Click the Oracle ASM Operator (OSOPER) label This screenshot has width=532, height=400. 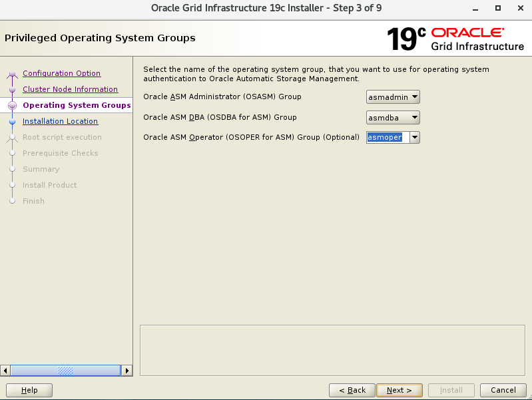[x=252, y=137]
